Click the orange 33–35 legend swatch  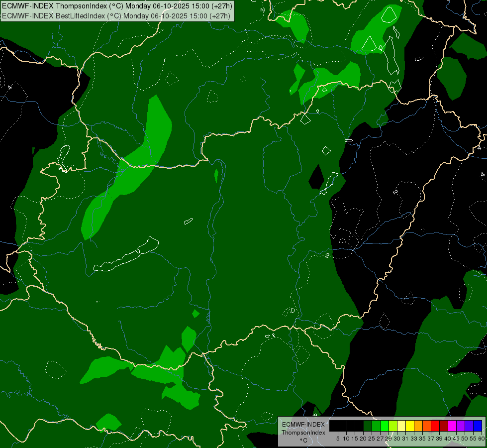click(x=418, y=426)
